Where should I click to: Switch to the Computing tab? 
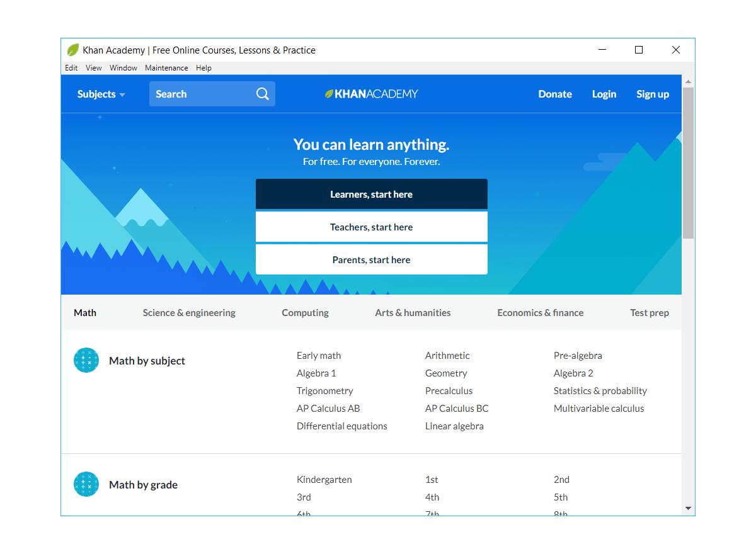tap(306, 312)
